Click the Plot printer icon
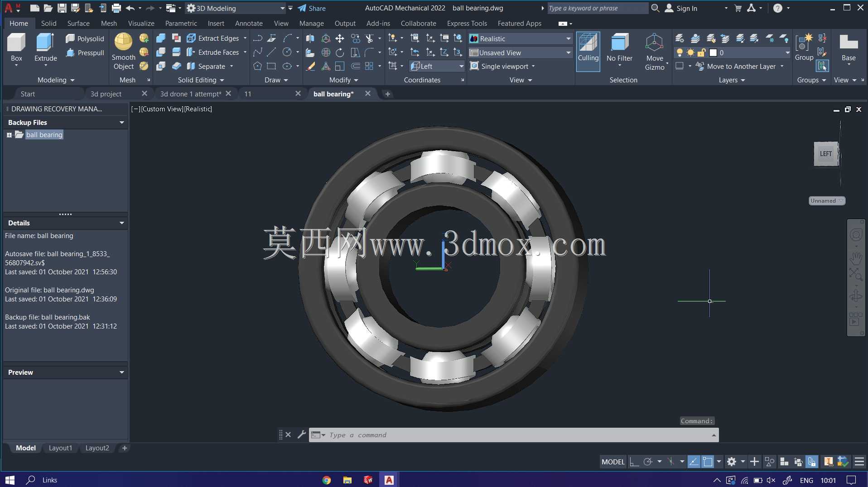The image size is (868, 487). coord(116,8)
